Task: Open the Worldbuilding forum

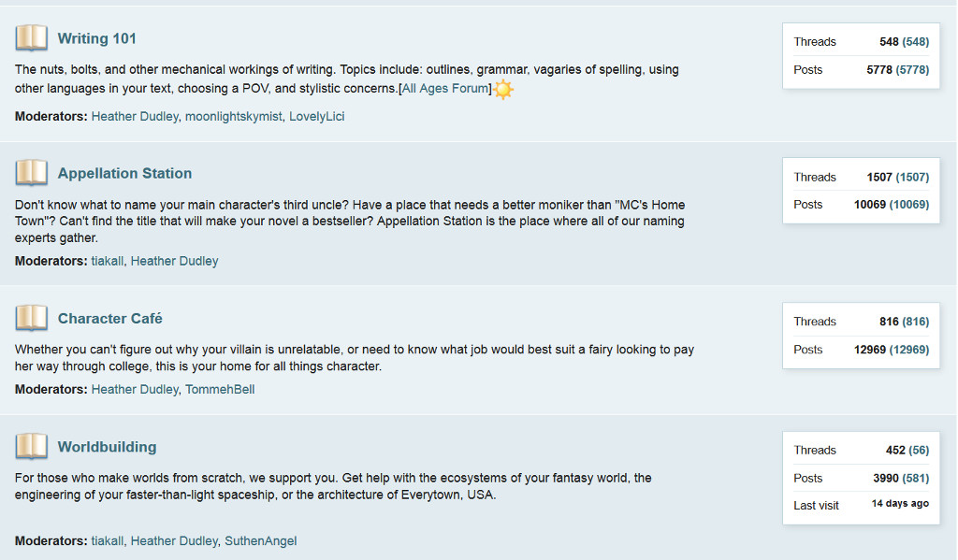Action: pyautogui.click(x=107, y=446)
